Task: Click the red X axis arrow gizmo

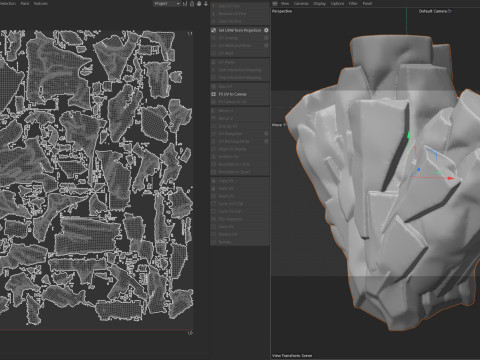Action: click(x=451, y=178)
